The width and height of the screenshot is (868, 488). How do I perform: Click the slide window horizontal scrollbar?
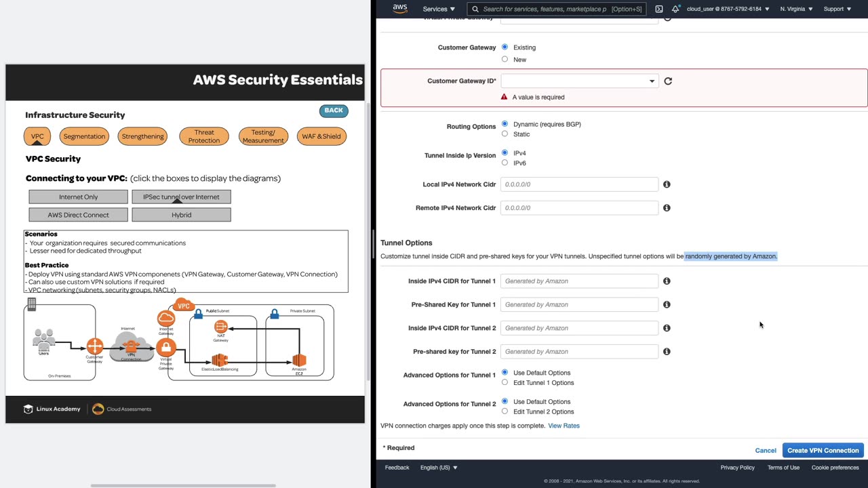pyautogui.click(x=183, y=485)
